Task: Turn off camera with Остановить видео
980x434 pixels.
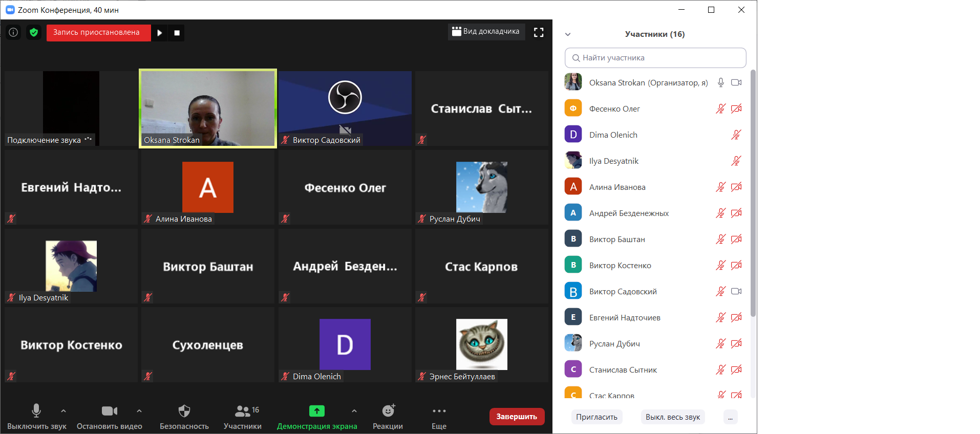Action: point(110,417)
